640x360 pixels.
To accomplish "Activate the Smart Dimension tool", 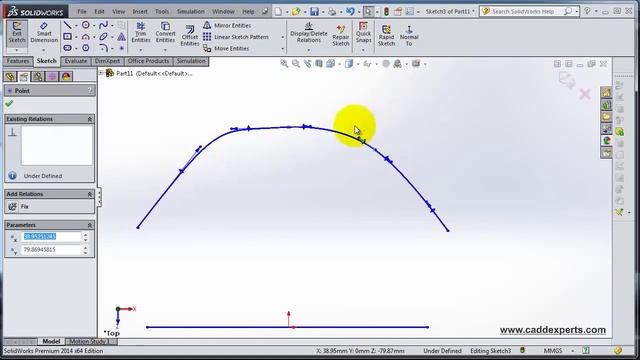I will tap(44, 33).
